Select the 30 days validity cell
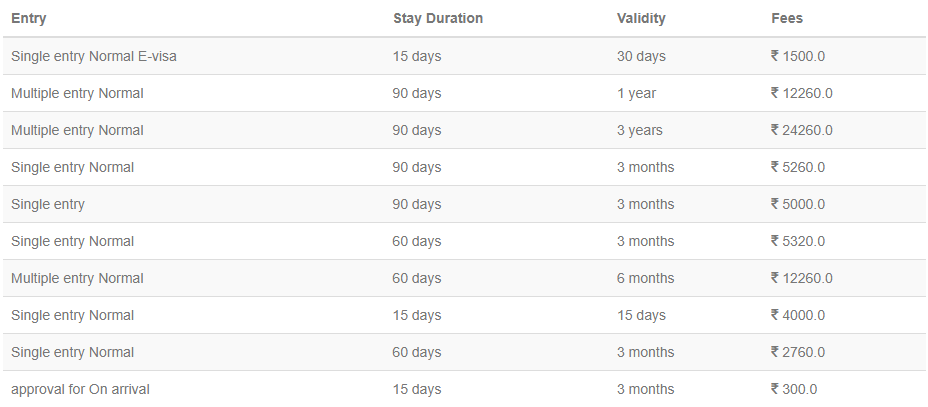The image size is (928, 407). point(641,56)
